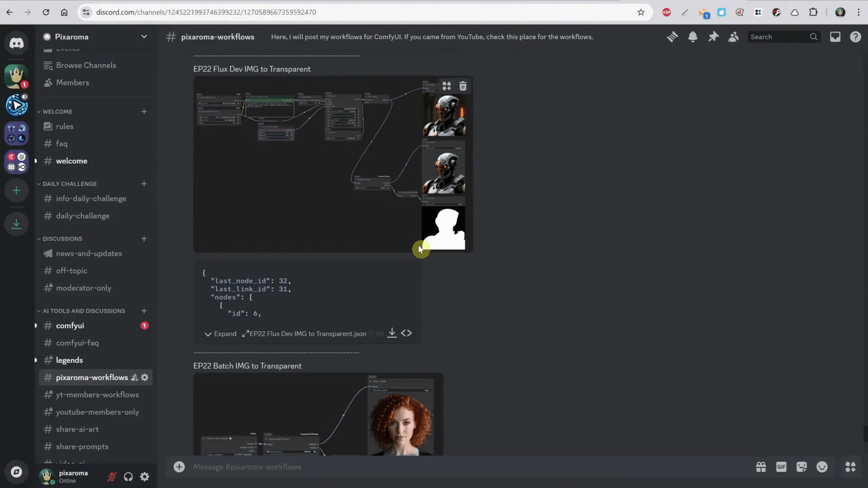Open EP22 Batch IMG to Transparent image

[x=318, y=414]
